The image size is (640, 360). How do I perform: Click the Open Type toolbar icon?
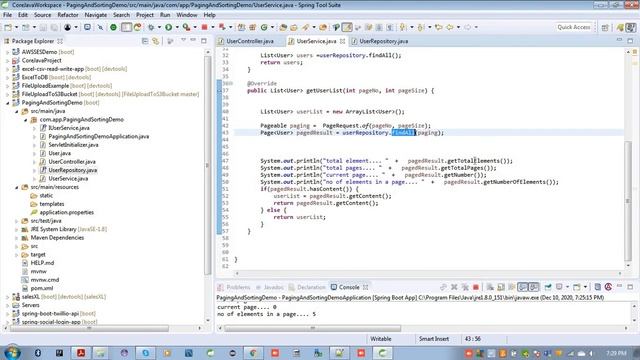(x=283, y=27)
